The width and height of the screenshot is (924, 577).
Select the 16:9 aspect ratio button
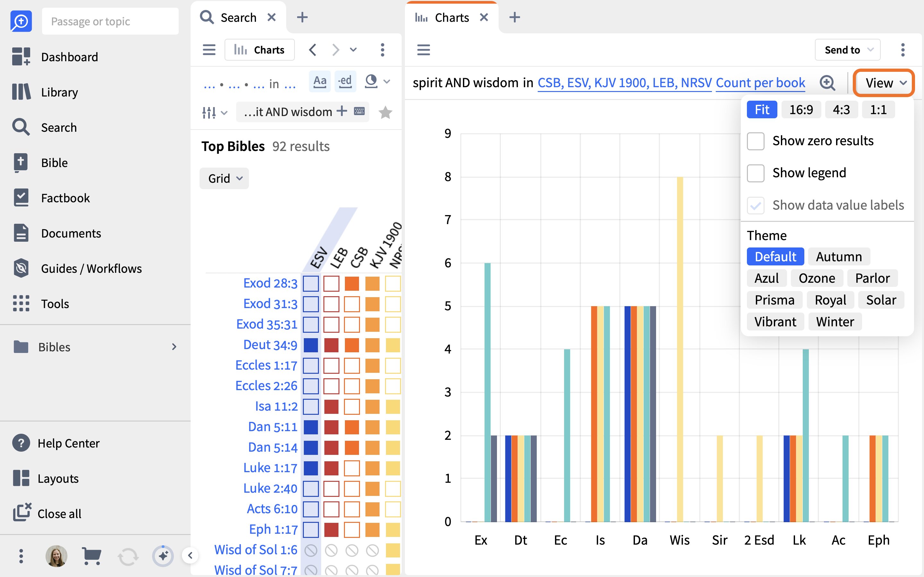click(x=801, y=110)
